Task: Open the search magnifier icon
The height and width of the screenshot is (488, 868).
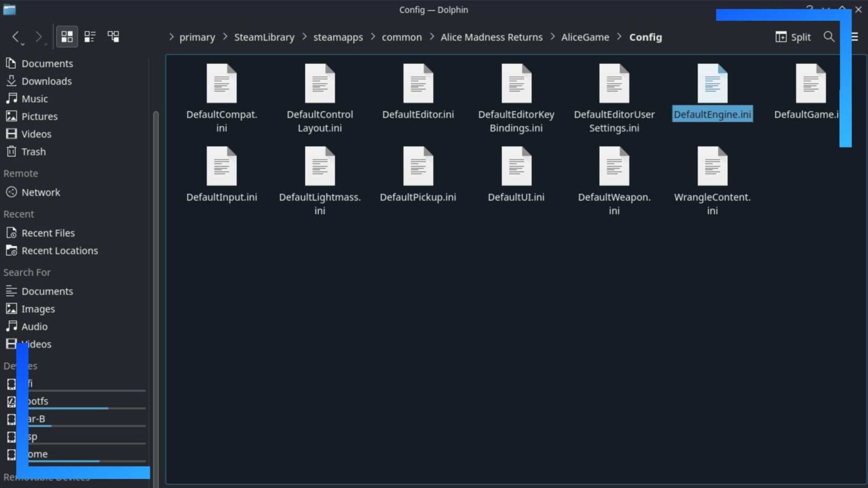Action: 829,37
